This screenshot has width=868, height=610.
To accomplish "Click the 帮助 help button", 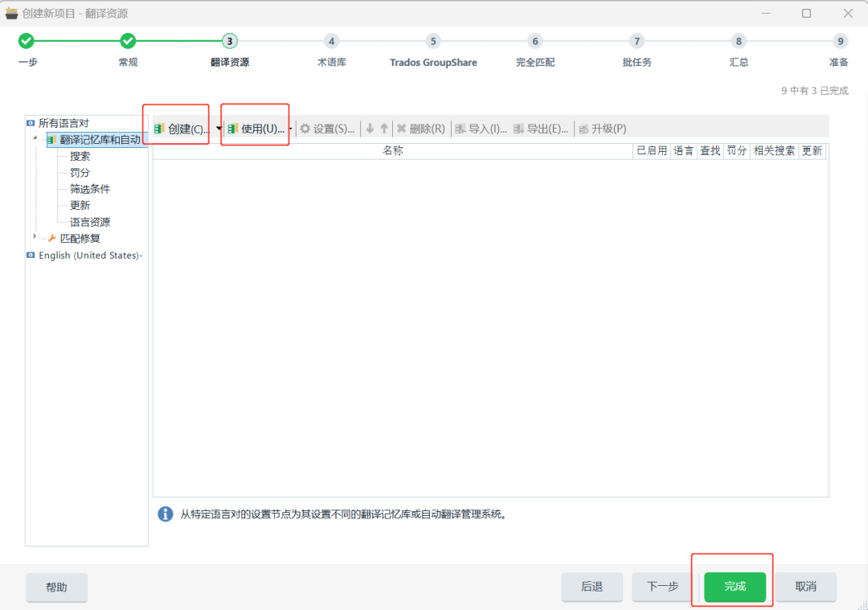I will pyautogui.click(x=56, y=587).
